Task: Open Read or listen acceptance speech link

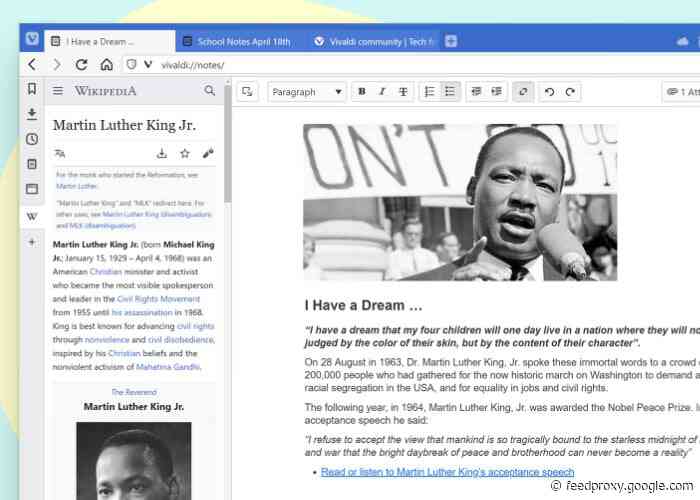Action: pyautogui.click(x=447, y=472)
